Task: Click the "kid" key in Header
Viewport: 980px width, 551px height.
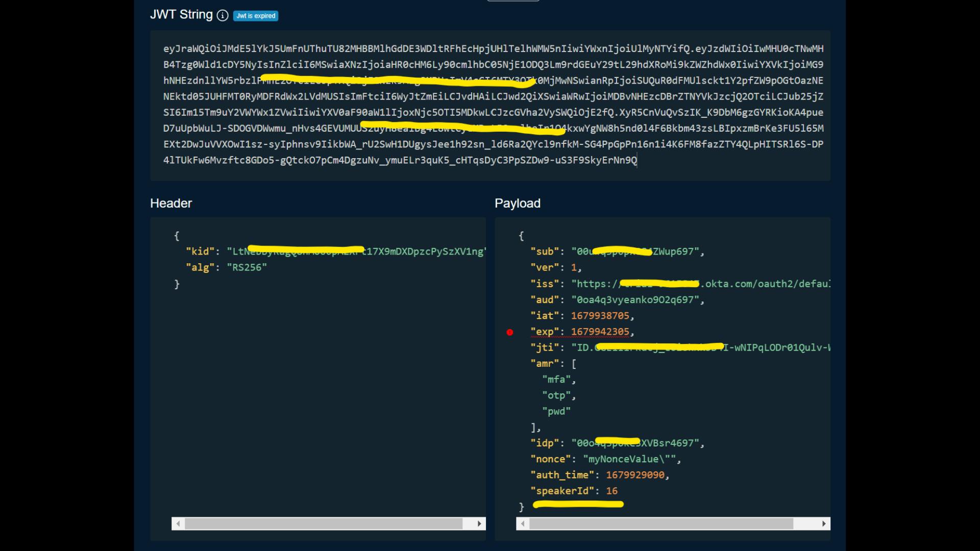Action: click(x=200, y=252)
